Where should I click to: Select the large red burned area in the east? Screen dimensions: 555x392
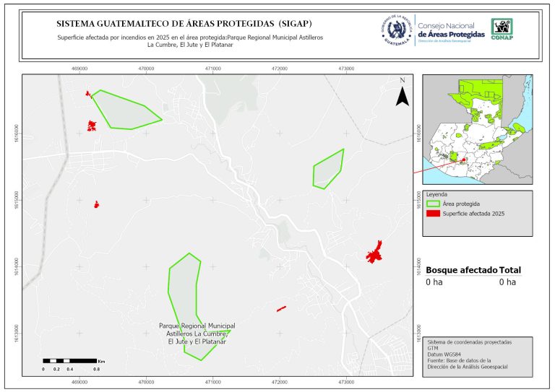tap(374, 253)
